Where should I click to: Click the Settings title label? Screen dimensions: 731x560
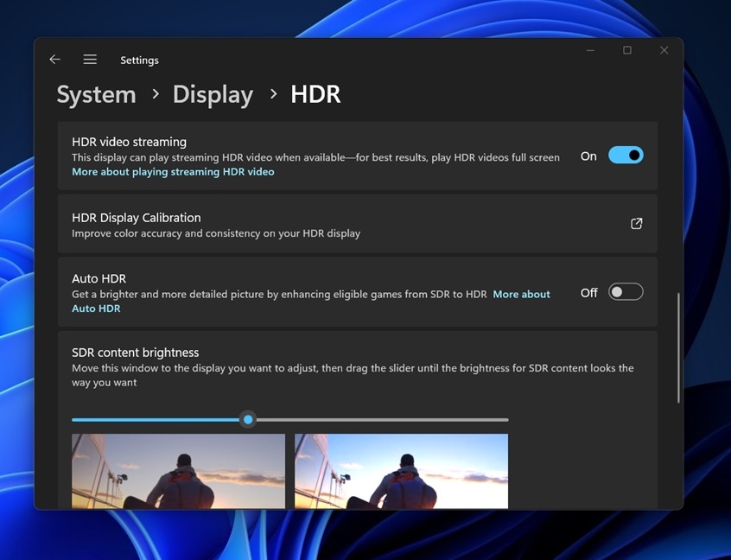139,60
